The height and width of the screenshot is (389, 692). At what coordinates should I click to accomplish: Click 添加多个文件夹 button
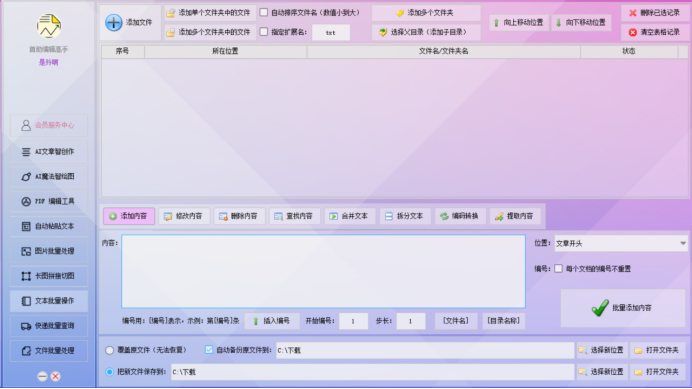(x=426, y=13)
